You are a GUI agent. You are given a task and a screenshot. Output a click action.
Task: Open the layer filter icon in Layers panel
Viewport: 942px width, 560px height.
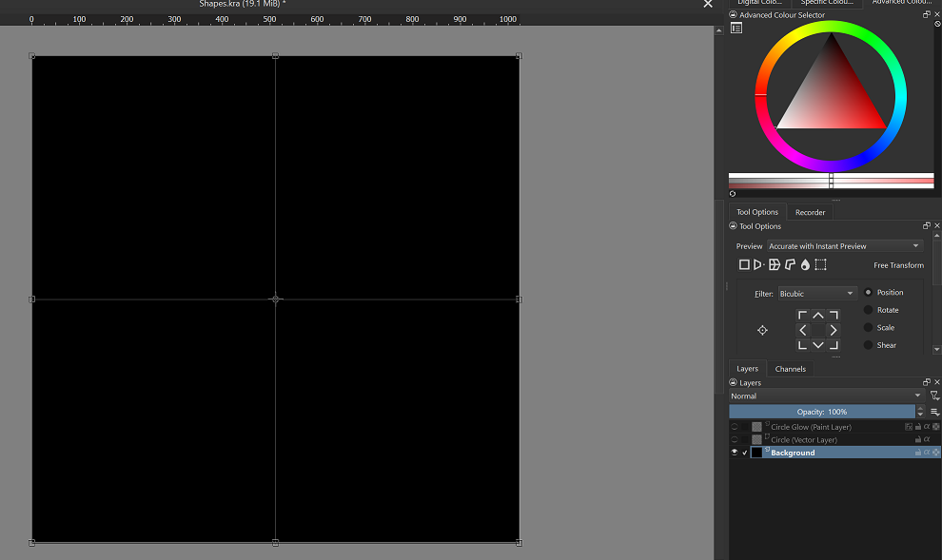tap(936, 396)
